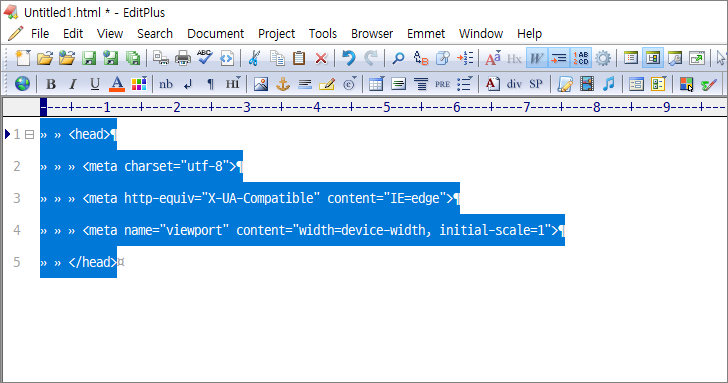728x383 pixels.
Task: Click the div tag button
Action: [x=514, y=84]
